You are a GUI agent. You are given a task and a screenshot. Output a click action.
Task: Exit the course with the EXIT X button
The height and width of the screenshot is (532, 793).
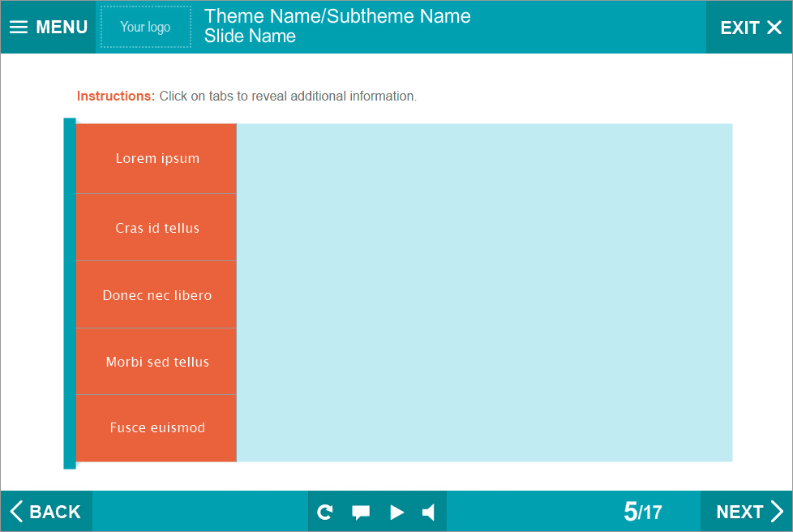coord(750,28)
